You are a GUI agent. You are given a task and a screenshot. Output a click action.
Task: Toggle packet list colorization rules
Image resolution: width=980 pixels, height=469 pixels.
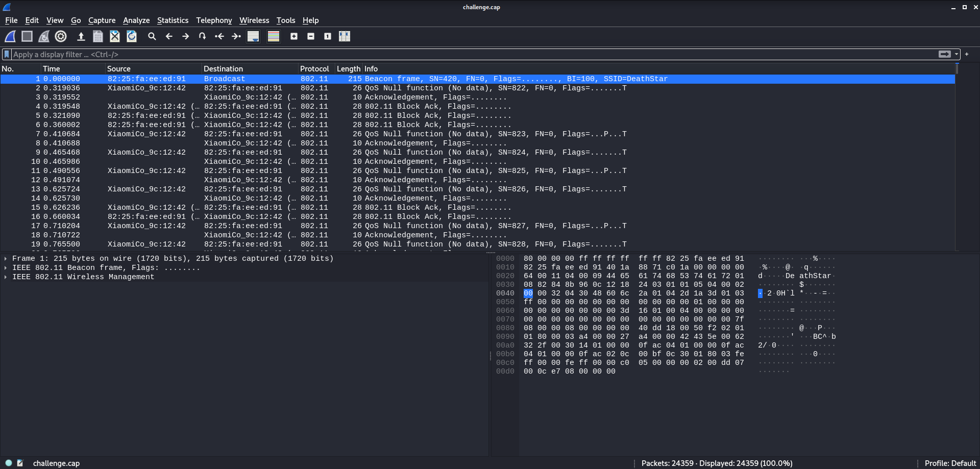pos(274,36)
